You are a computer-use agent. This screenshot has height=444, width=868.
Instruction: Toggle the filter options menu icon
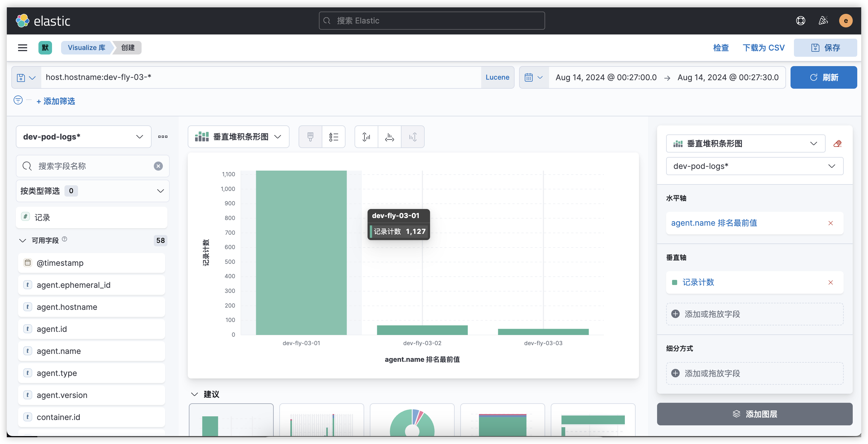pos(18,100)
